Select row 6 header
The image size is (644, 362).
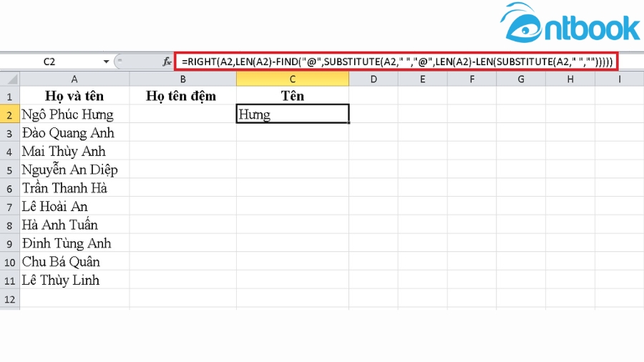(10, 188)
